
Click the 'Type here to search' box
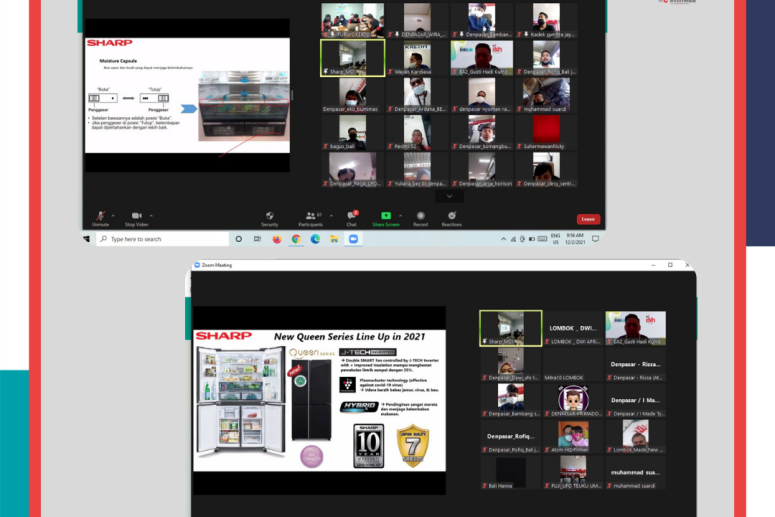click(162, 239)
